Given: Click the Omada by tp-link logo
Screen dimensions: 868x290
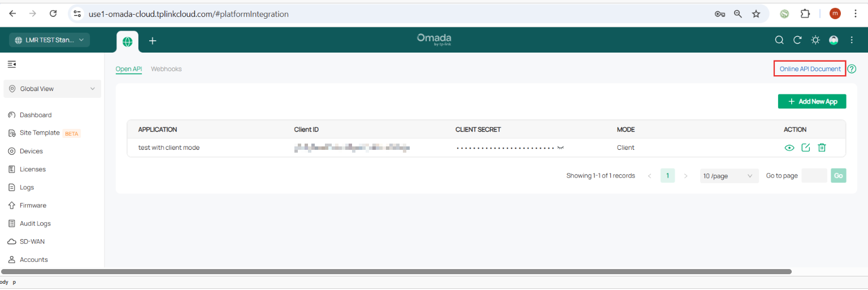Looking at the screenshot, I should (434, 39).
